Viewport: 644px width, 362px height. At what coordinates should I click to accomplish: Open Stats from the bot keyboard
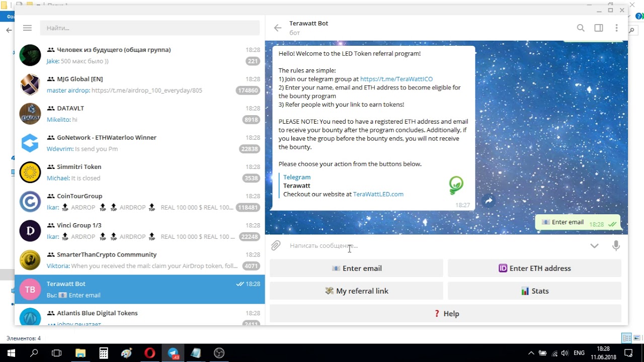[x=534, y=291]
